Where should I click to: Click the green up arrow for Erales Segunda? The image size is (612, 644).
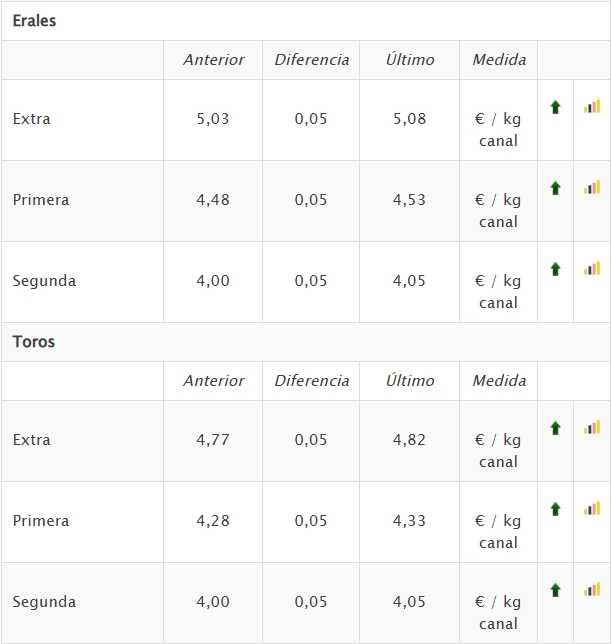(x=556, y=269)
